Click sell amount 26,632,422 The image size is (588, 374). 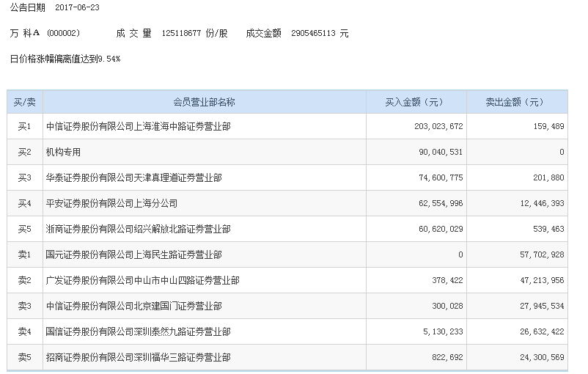543,331
